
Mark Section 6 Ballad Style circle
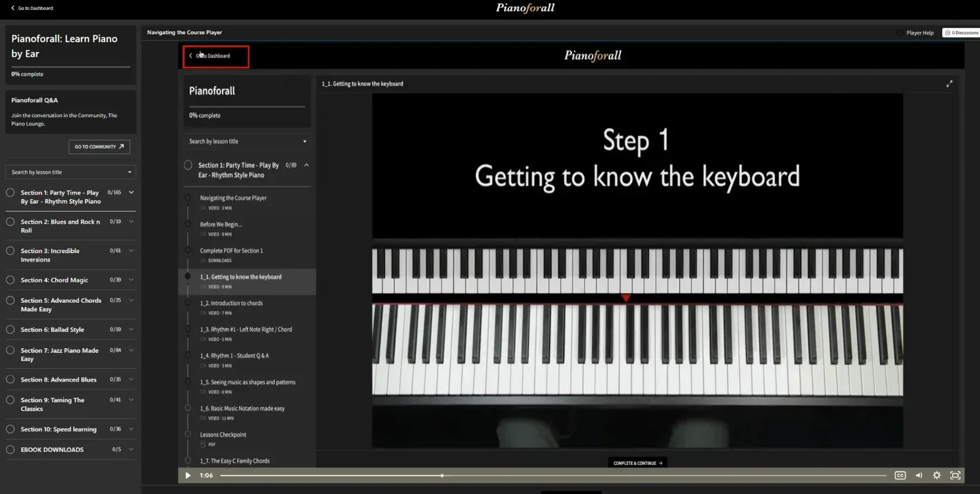pyautogui.click(x=10, y=330)
